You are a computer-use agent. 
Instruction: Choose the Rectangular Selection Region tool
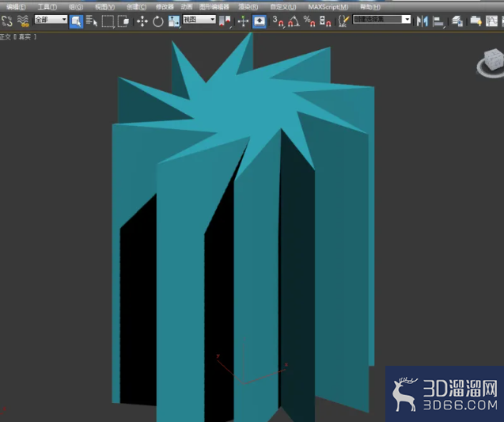tap(108, 21)
